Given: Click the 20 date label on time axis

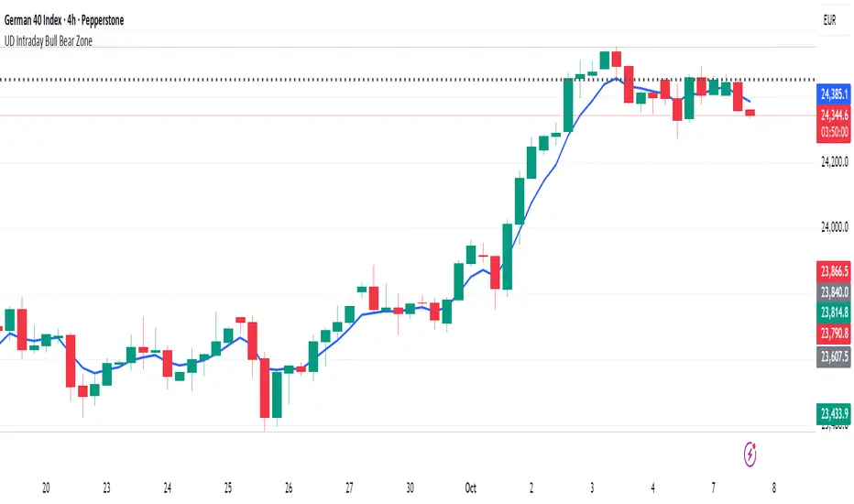Looking at the screenshot, I should [x=46, y=488].
